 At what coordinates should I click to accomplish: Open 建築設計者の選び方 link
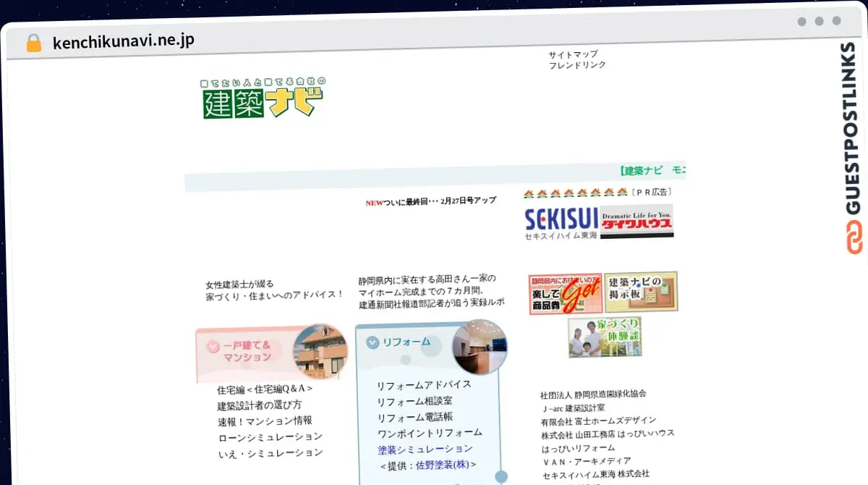tap(260, 405)
